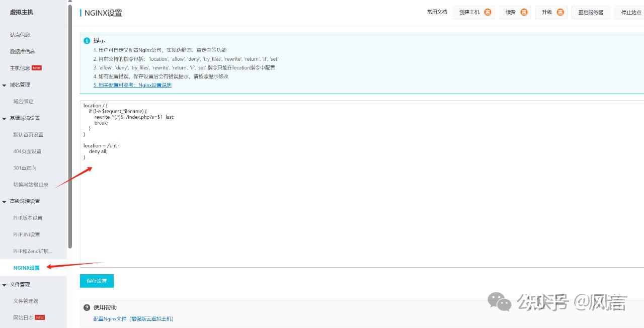
Task: Open 404页面设置 in the sidebar
Action: coord(27,151)
